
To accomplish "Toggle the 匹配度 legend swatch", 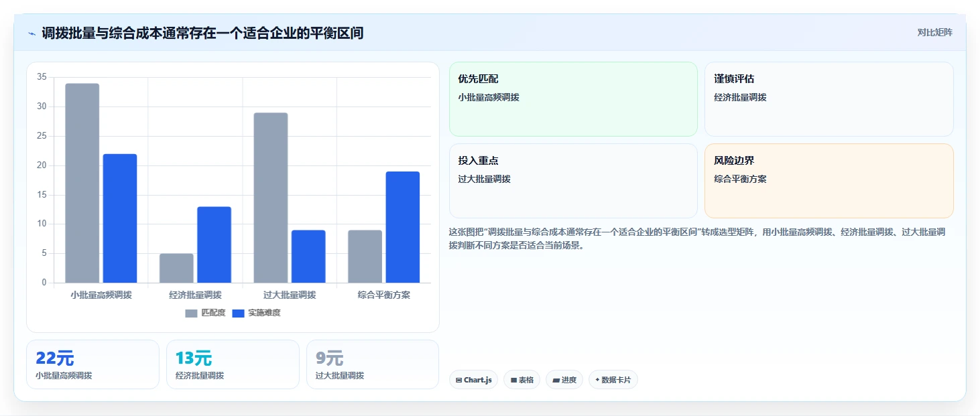I will click(191, 313).
